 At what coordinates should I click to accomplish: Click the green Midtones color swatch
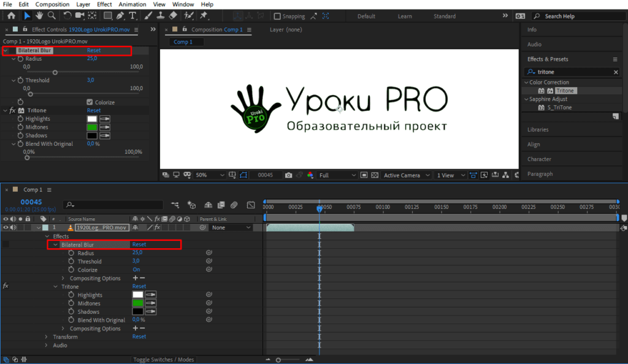click(92, 127)
